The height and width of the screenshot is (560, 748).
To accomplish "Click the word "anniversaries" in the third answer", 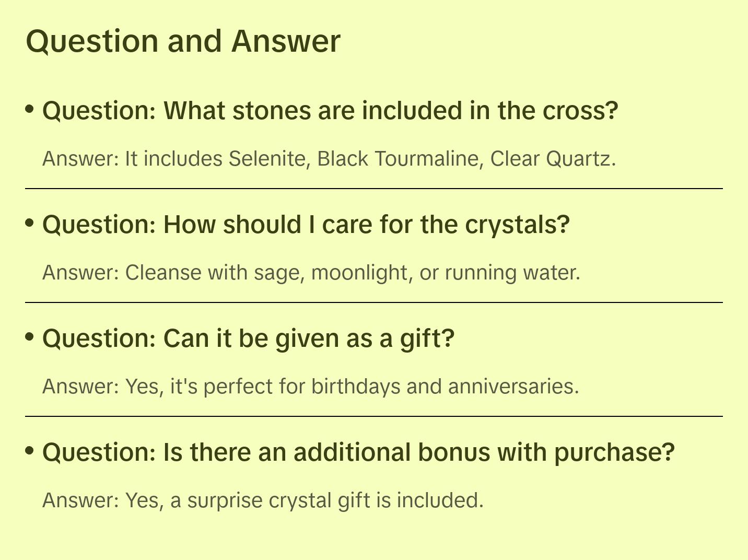I will click(513, 387).
